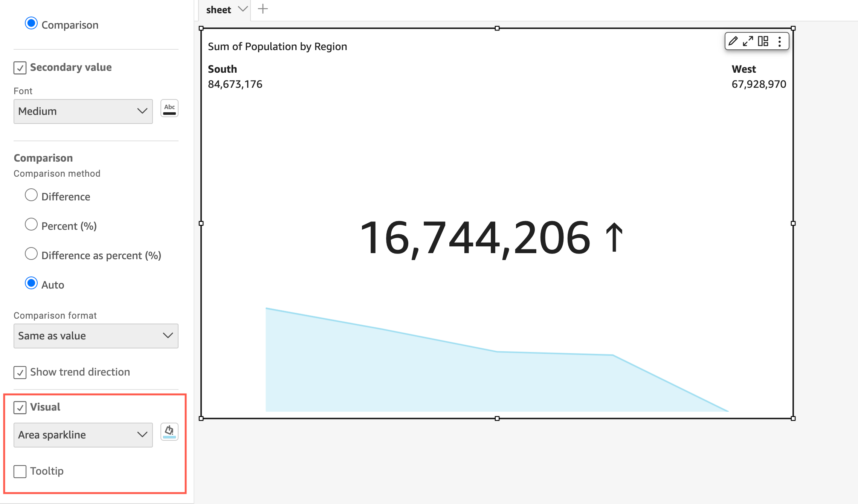Add a new sheet with plus icon
Viewport: 858px width, 504px height.
pos(263,9)
